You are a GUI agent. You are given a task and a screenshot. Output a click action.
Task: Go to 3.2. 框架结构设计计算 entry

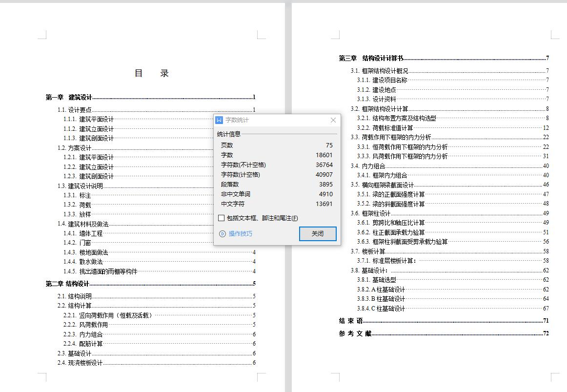[x=449, y=109]
